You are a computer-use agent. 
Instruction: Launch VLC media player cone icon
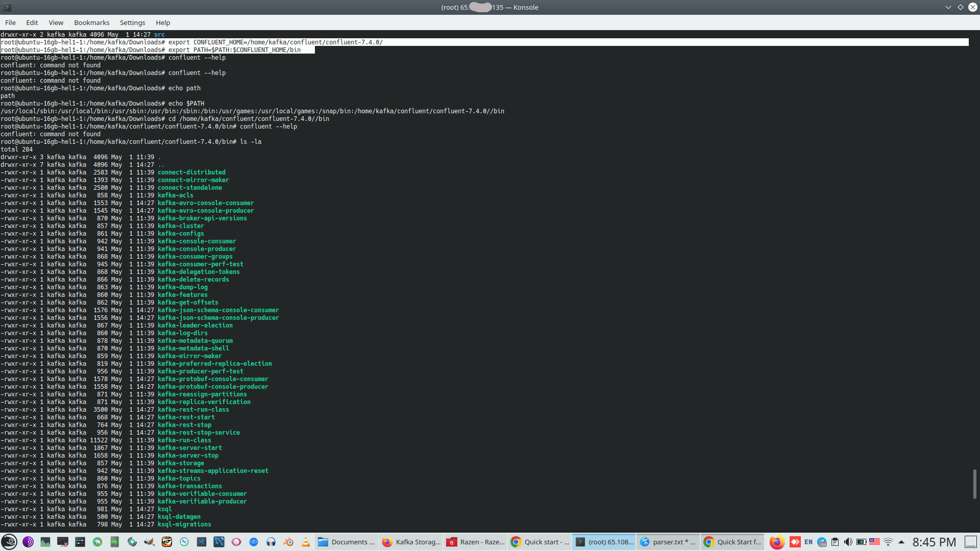306,542
